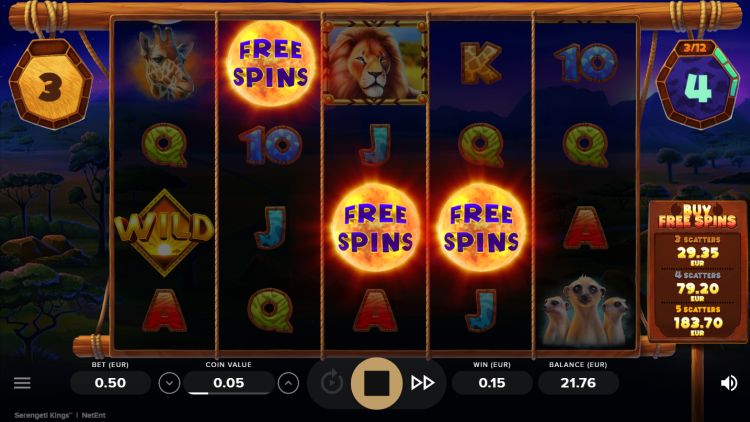
Task: Open the autoplay circular arrow icon
Action: point(331,382)
